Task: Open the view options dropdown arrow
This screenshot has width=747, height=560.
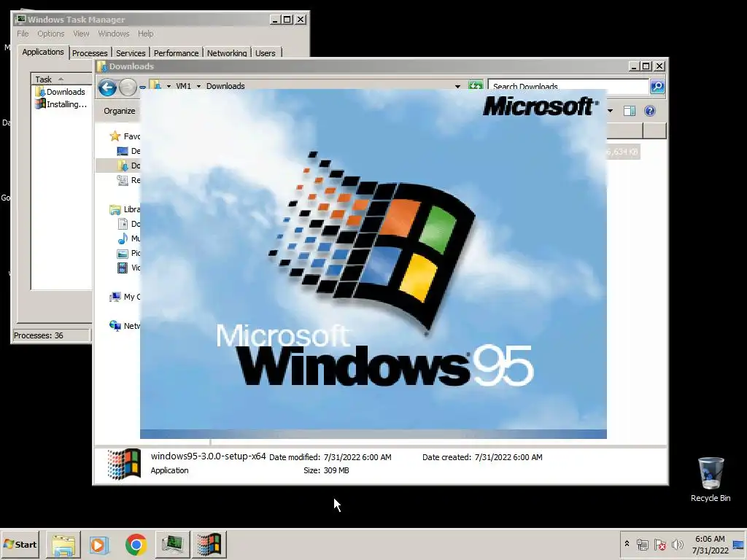Action: [x=610, y=111]
